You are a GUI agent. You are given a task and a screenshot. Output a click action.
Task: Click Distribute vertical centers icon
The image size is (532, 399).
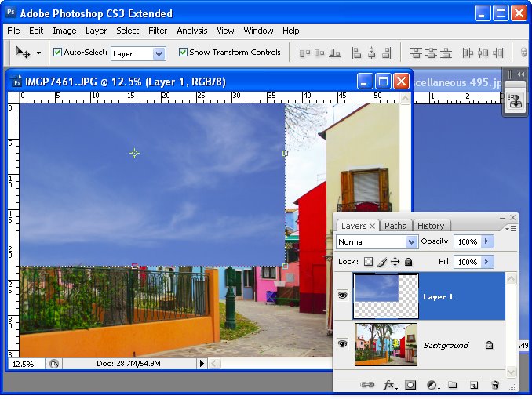point(431,53)
